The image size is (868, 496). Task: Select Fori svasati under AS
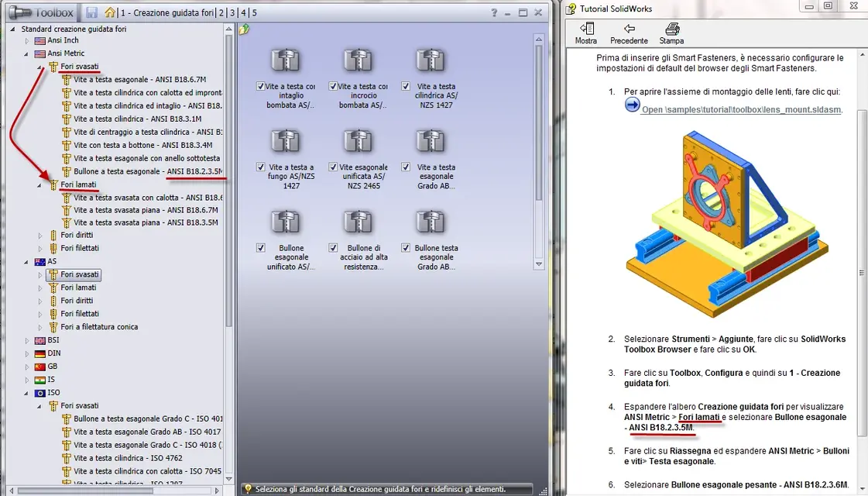[x=80, y=274]
